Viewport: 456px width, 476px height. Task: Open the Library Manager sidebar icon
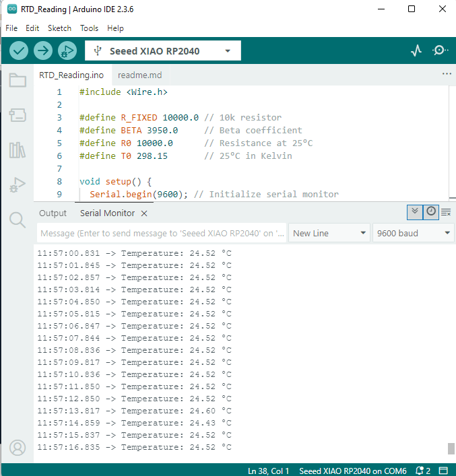click(x=18, y=150)
